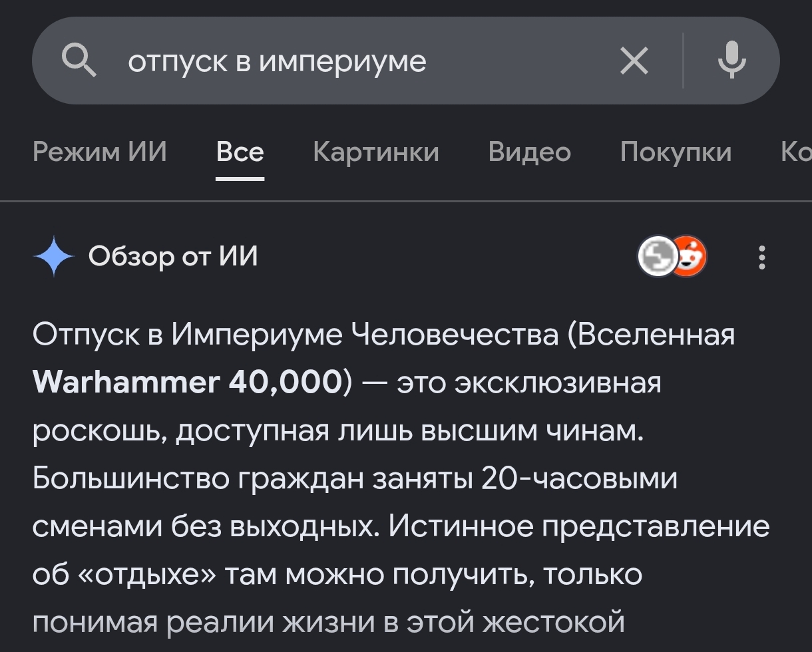
Task: Start voice search with microphone icon
Action: [731, 61]
